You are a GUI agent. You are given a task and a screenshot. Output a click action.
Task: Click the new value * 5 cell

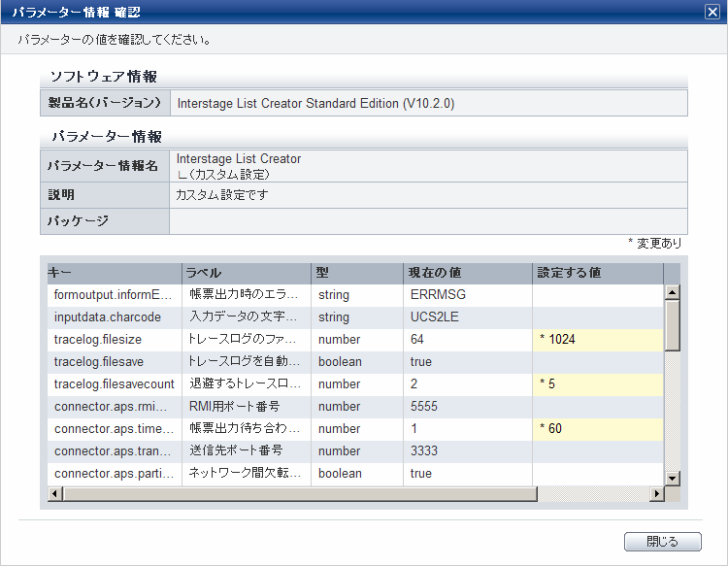pyautogui.click(x=598, y=384)
